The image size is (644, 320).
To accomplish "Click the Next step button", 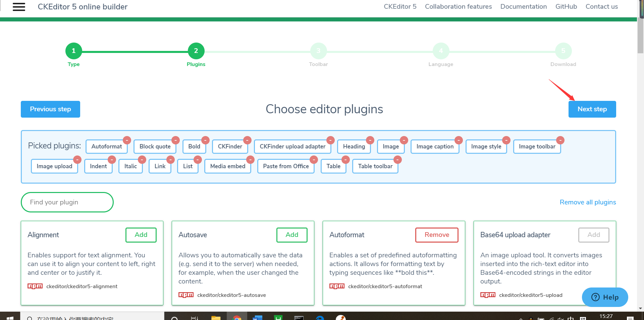I will [592, 109].
